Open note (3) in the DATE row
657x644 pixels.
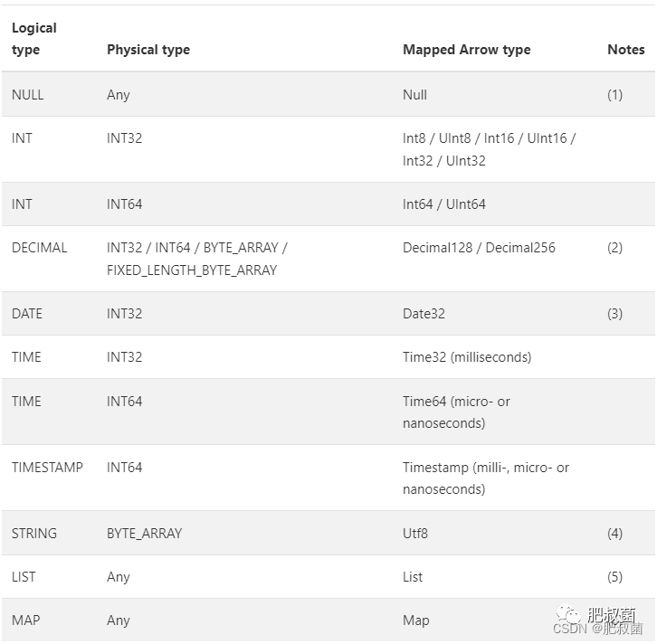[x=614, y=314]
